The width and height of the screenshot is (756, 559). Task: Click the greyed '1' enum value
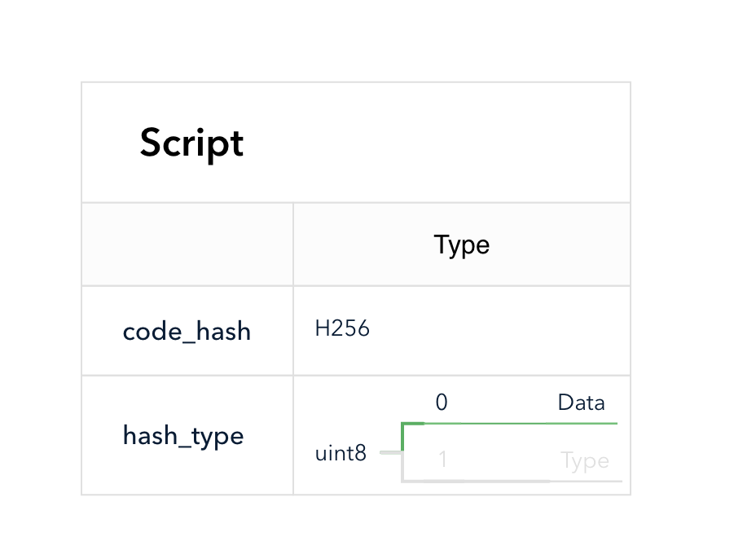[x=442, y=460]
